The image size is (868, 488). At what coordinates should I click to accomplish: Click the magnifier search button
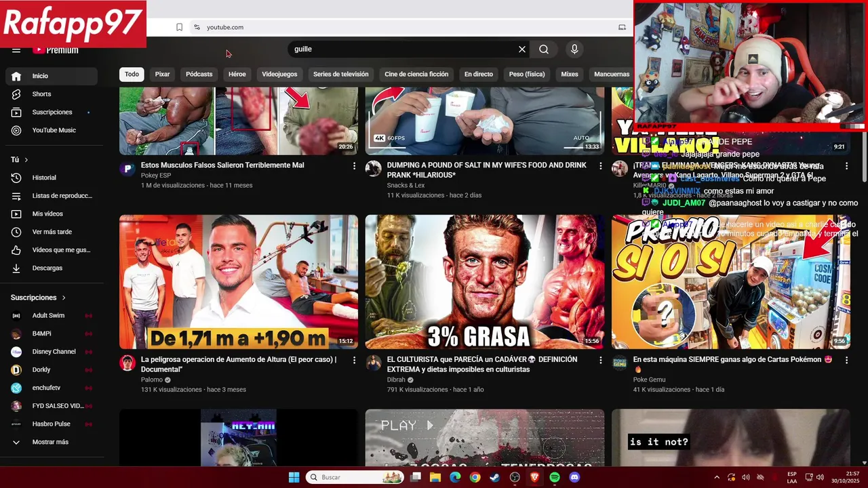pos(544,49)
